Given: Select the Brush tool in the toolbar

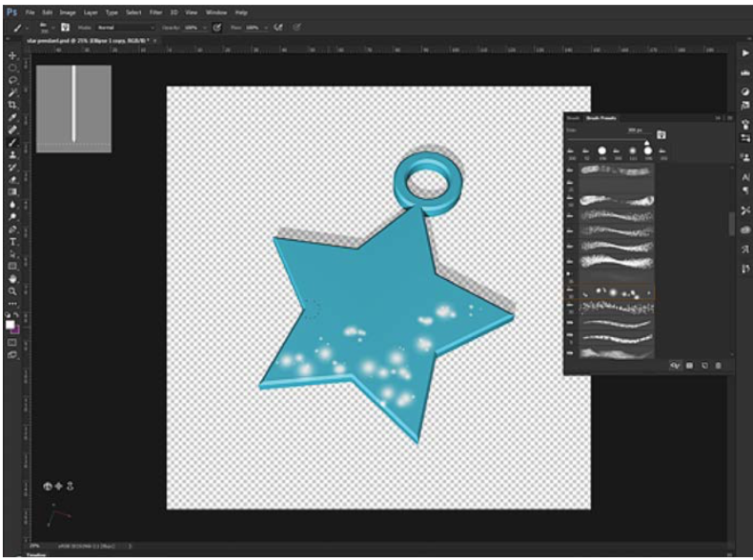Looking at the screenshot, I should pos(12,142).
